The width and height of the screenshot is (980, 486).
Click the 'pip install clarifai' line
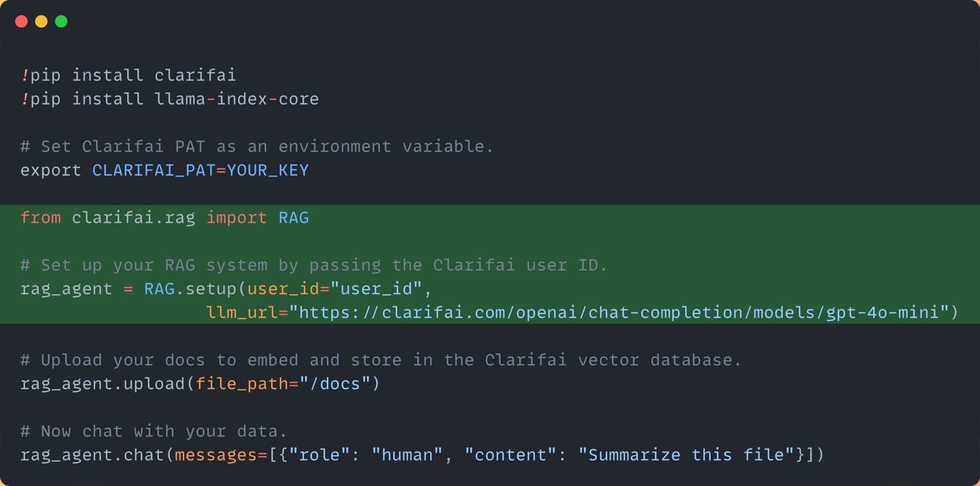pos(128,76)
